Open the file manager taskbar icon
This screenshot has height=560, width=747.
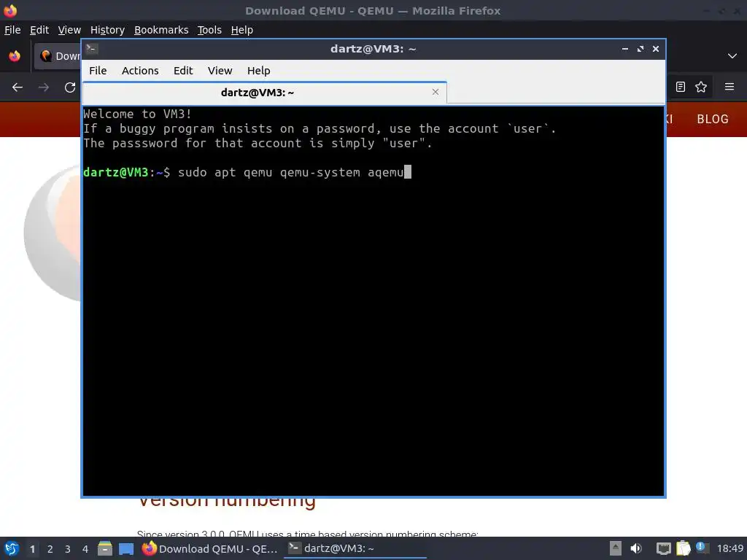click(x=105, y=548)
